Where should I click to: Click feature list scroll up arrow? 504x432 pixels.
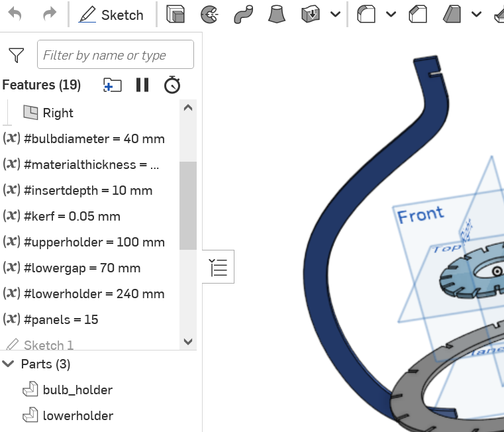188,108
